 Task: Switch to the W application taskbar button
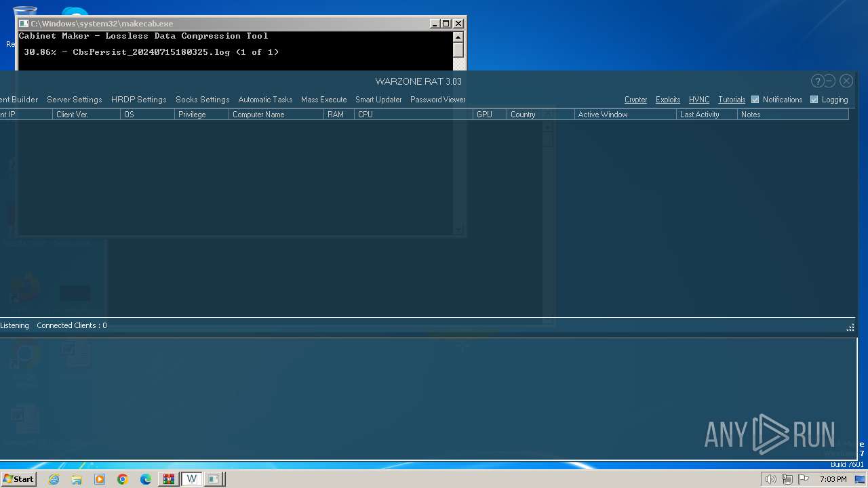point(192,479)
